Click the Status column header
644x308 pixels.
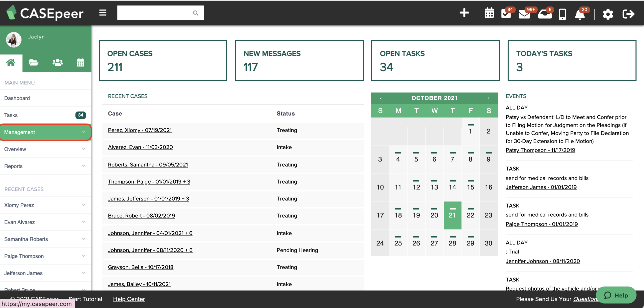pyautogui.click(x=286, y=114)
